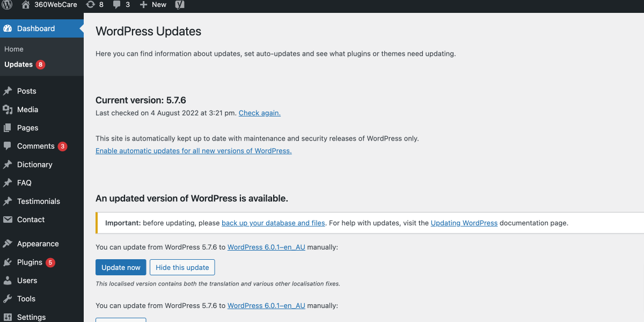Click the Check again link

(259, 113)
